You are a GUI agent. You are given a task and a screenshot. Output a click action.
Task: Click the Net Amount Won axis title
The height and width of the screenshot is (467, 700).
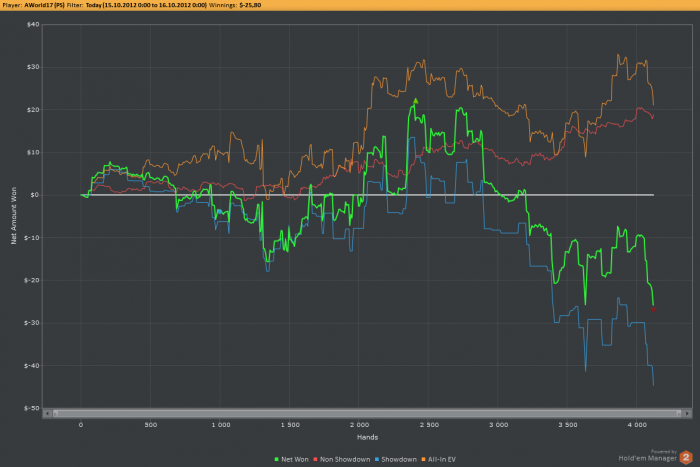(x=14, y=216)
